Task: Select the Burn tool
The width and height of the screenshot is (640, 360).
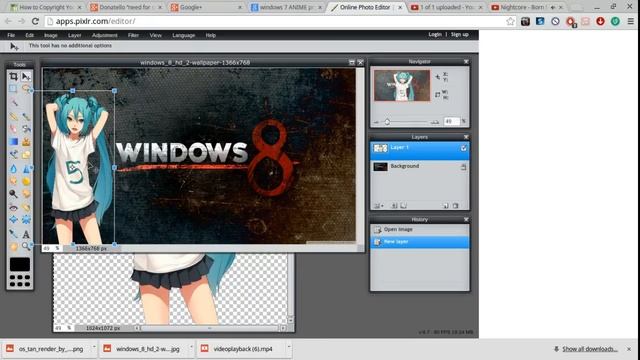Action: coord(26,194)
